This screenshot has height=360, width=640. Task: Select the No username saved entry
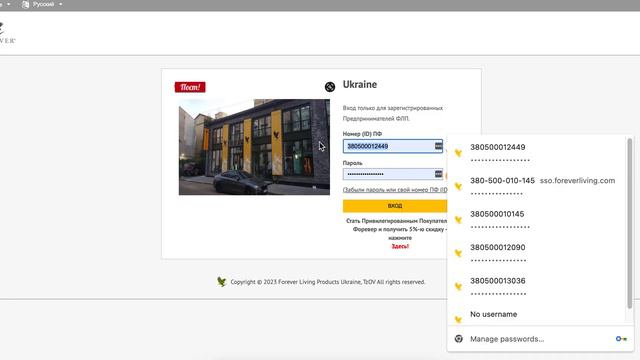tap(537, 315)
